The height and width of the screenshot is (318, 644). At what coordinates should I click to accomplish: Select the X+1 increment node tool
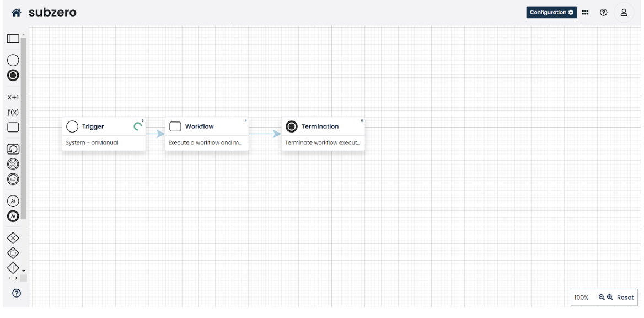click(13, 97)
